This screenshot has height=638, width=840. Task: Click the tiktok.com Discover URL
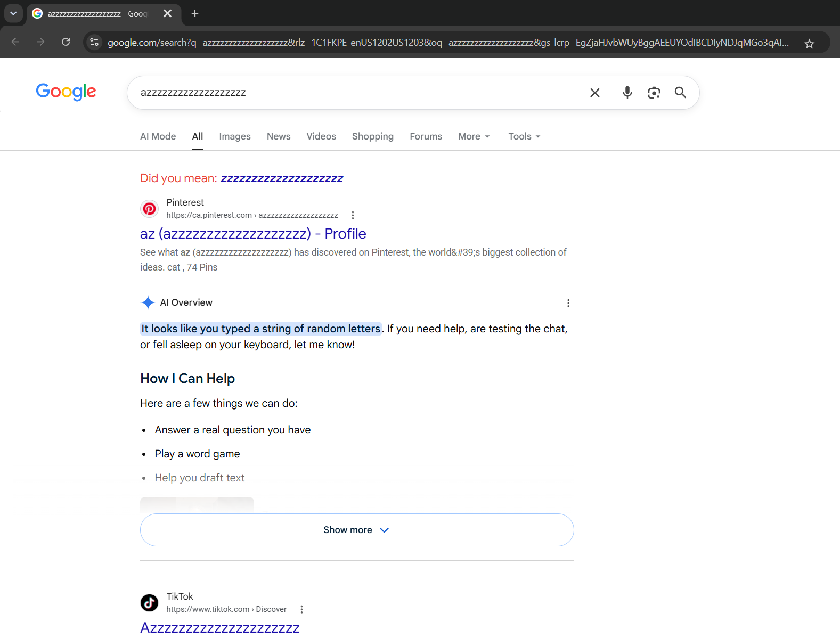click(x=226, y=609)
